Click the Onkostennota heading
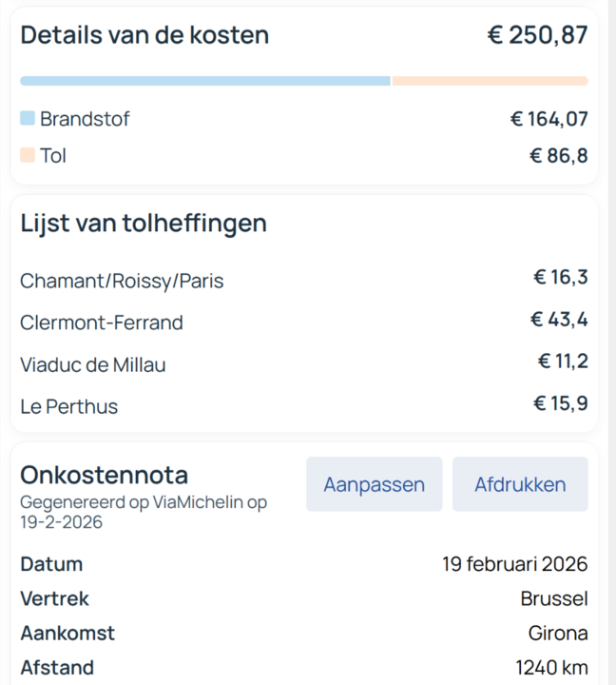The width and height of the screenshot is (616, 685). point(105,475)
